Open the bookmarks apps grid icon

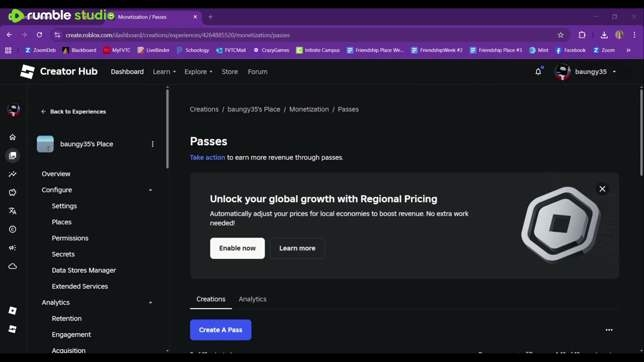coord(8,50)
